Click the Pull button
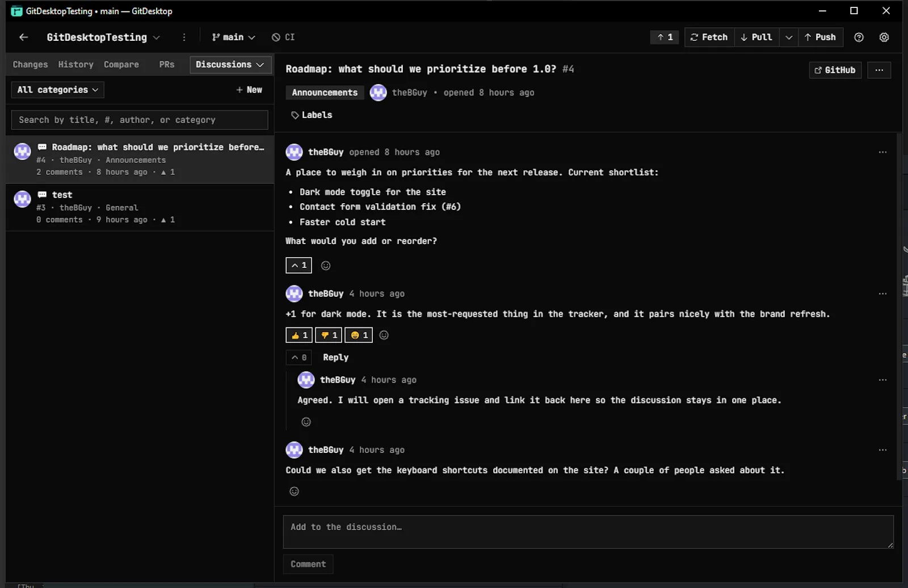The height and width of the screenshot is (588, 908). pos(756,37)
